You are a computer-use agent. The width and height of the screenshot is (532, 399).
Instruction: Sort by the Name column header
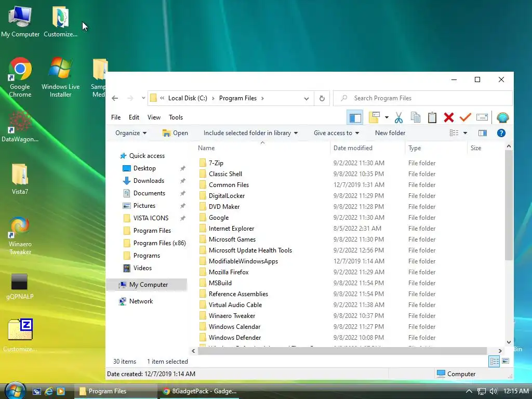pos(262,148)
